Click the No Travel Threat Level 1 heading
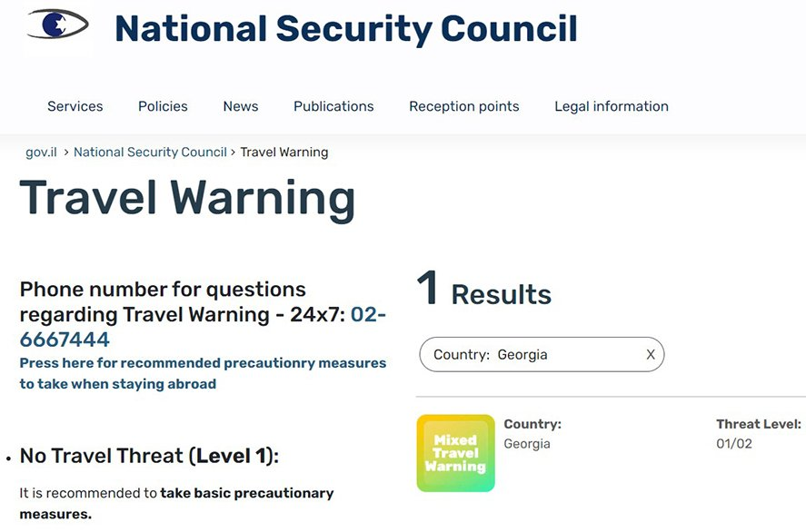Screen dimensions: 806x532 (x=149, y=456)
